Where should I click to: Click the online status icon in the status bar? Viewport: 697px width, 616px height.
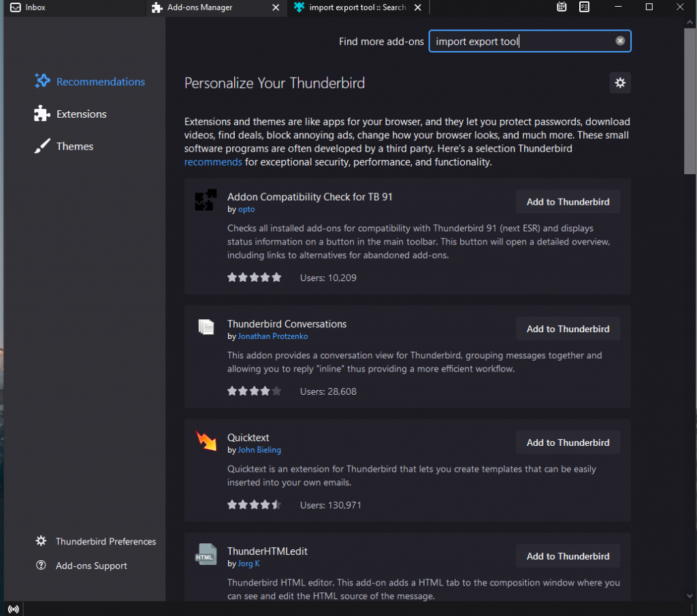coord(14,609)
